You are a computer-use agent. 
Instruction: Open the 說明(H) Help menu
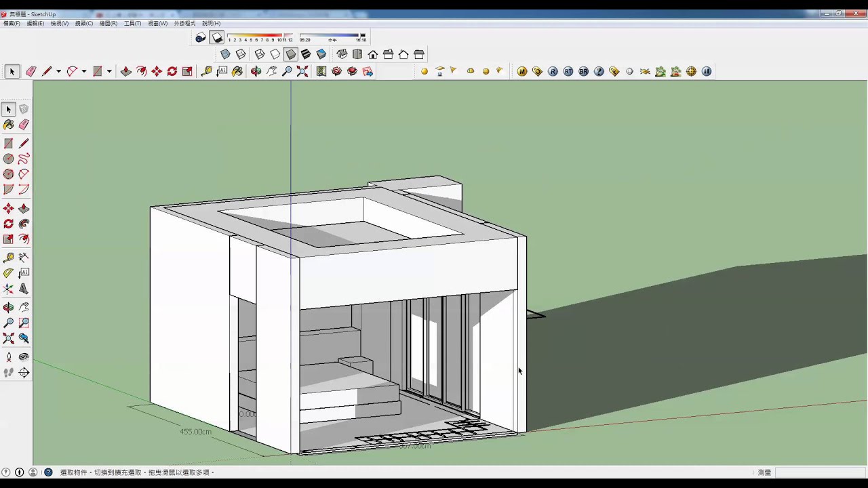coord(212,23)
